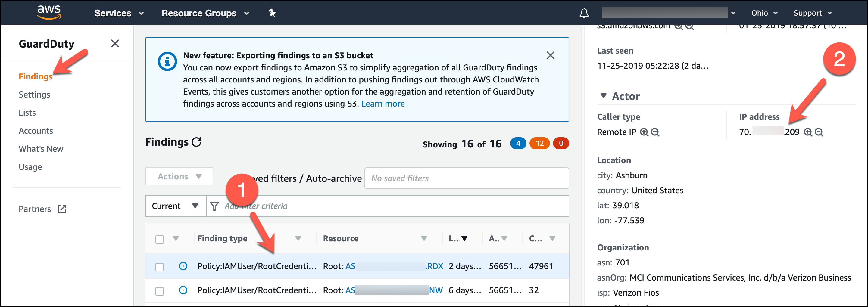Open the redacted account name dropdown
The width and height of the screenshot is (868, 307).
(x=669, y=13)
